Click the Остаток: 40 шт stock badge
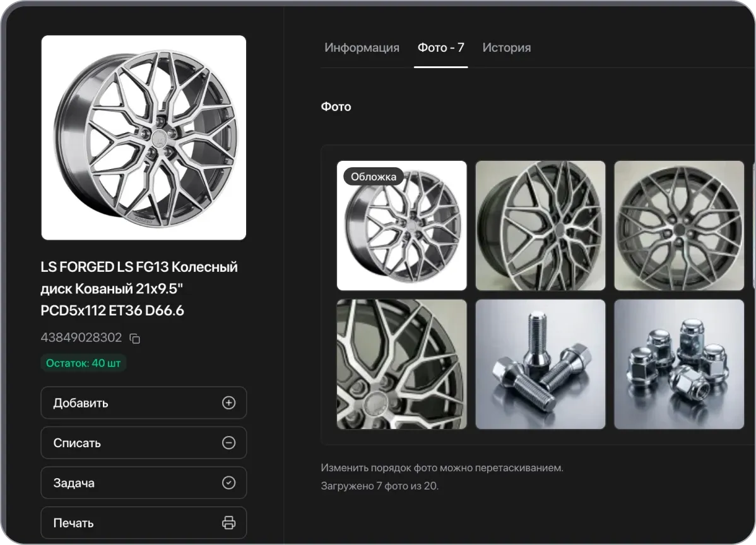Image resolution: width=756 pixels, height=545 pixels. [83, 363]
